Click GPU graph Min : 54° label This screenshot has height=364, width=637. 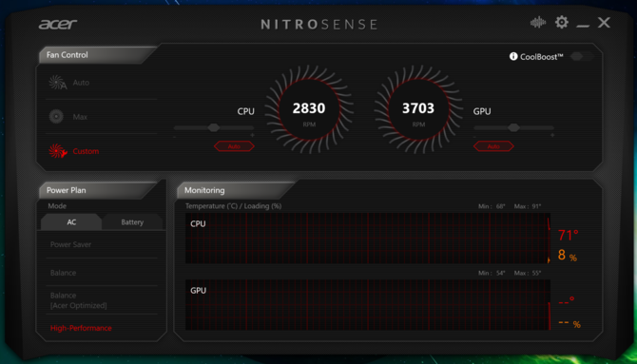(x=492, y=273)
